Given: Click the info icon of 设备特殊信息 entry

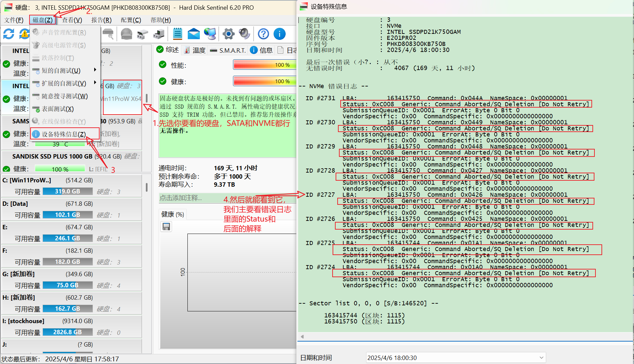Looking at the screenshot, I should [36, 134].
